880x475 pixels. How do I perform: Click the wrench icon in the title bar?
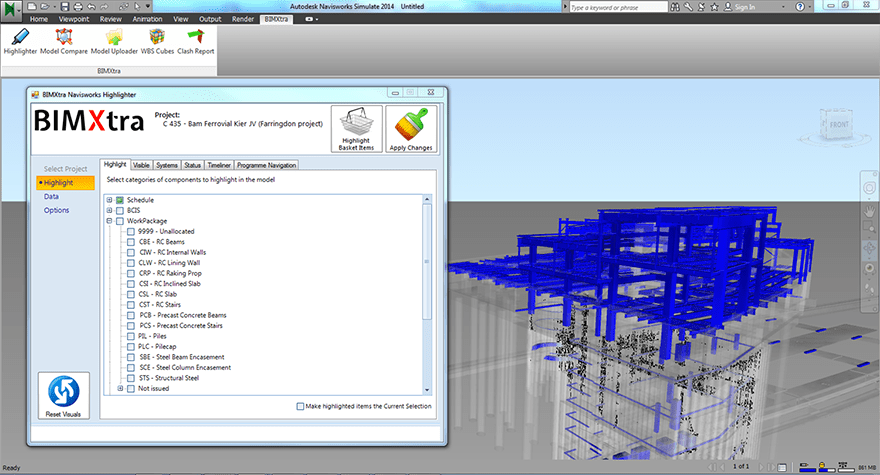688,7
